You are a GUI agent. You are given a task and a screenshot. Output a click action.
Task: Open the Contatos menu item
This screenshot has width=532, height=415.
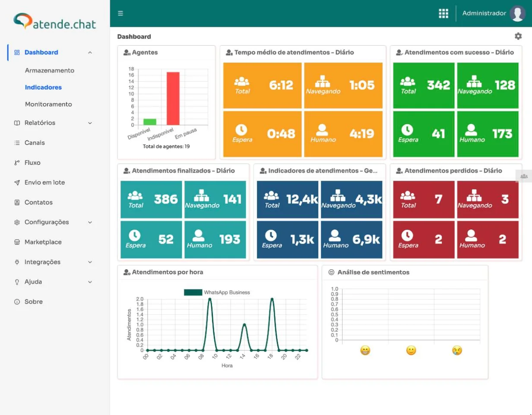[x=38, y=202]
